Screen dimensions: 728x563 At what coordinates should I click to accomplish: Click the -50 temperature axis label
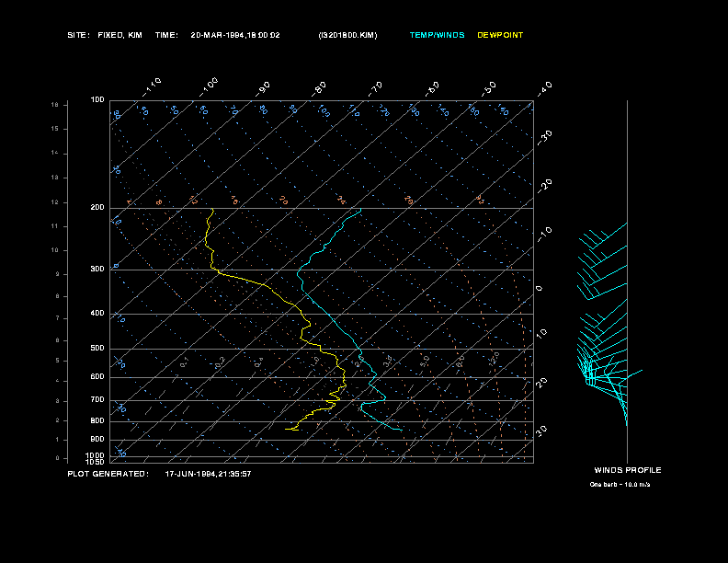[x=489, y=88]
